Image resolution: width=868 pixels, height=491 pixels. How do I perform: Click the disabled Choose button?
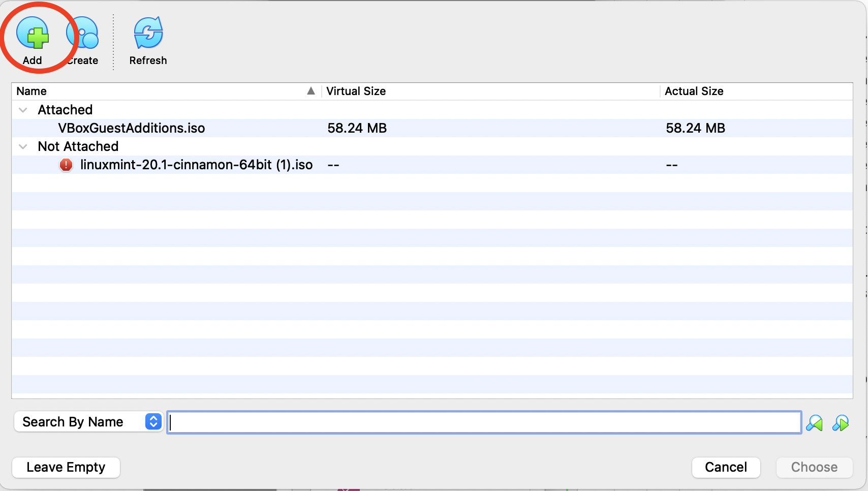click(x=814, y=467)
